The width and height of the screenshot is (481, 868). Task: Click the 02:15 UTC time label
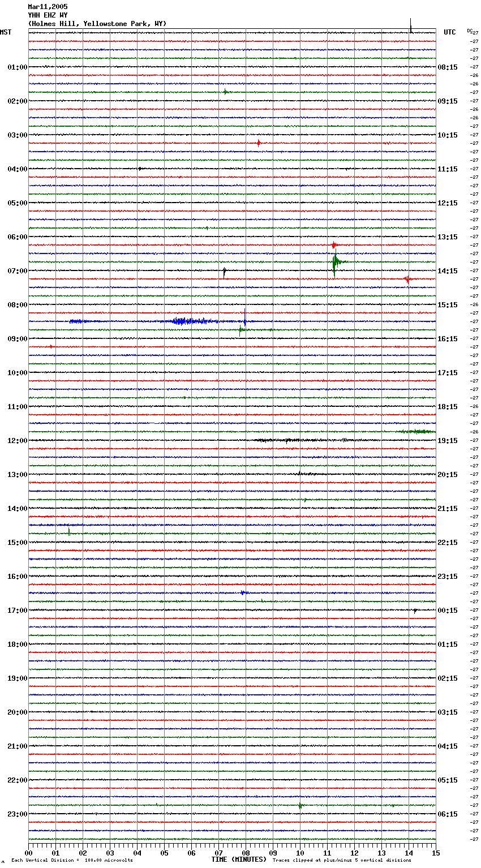click(x=448, y=678)
